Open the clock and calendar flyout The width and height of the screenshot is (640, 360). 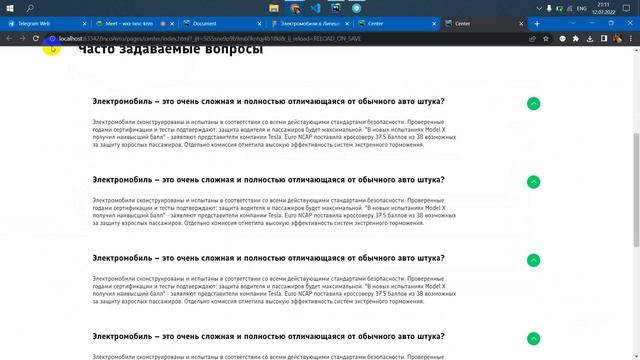click(x=603, y=8)
